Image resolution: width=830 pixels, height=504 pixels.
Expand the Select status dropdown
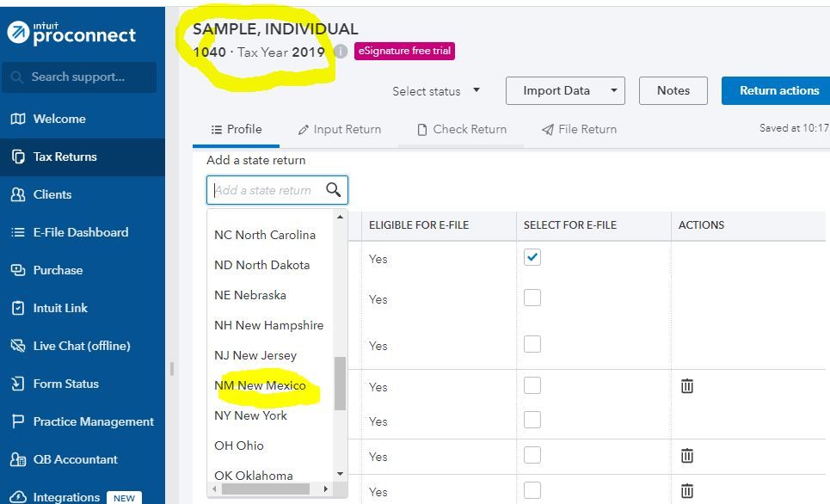(436, 91)
